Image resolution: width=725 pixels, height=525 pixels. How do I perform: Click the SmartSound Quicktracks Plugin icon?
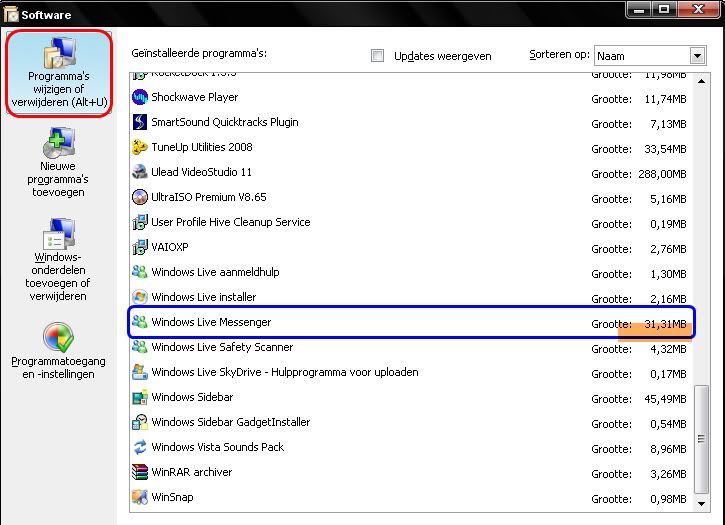140,122
